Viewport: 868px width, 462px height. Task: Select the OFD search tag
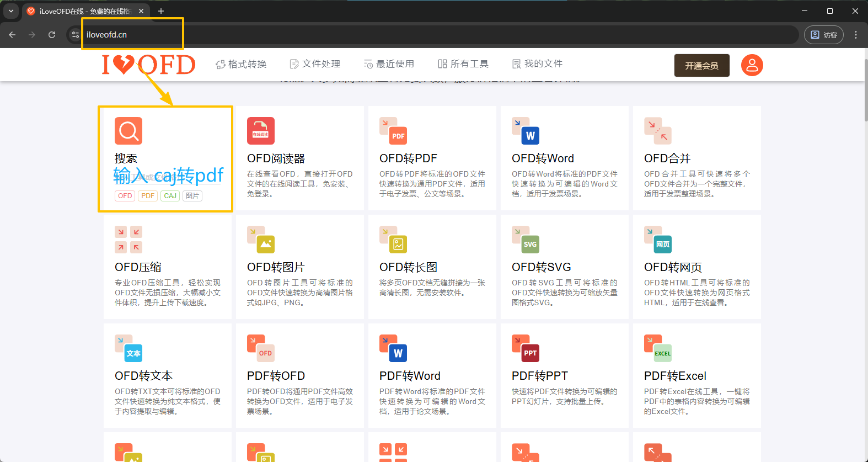tap(125, 196)
